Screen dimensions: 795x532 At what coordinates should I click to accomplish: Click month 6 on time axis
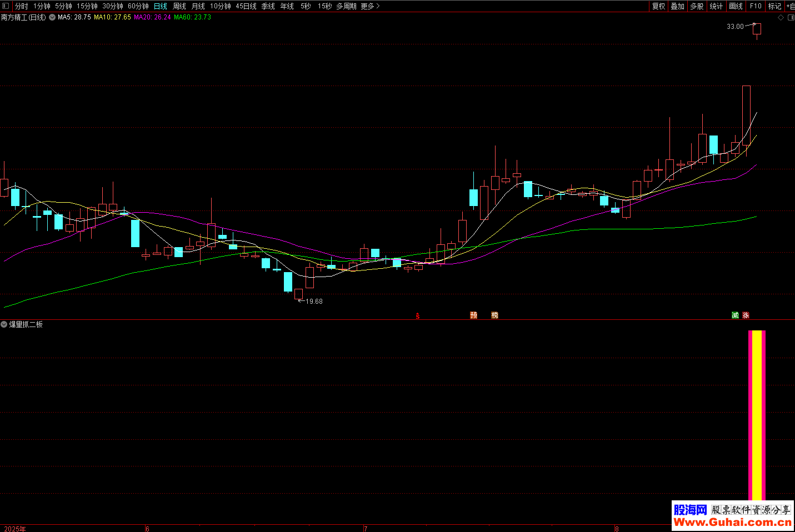click(147, 529)
